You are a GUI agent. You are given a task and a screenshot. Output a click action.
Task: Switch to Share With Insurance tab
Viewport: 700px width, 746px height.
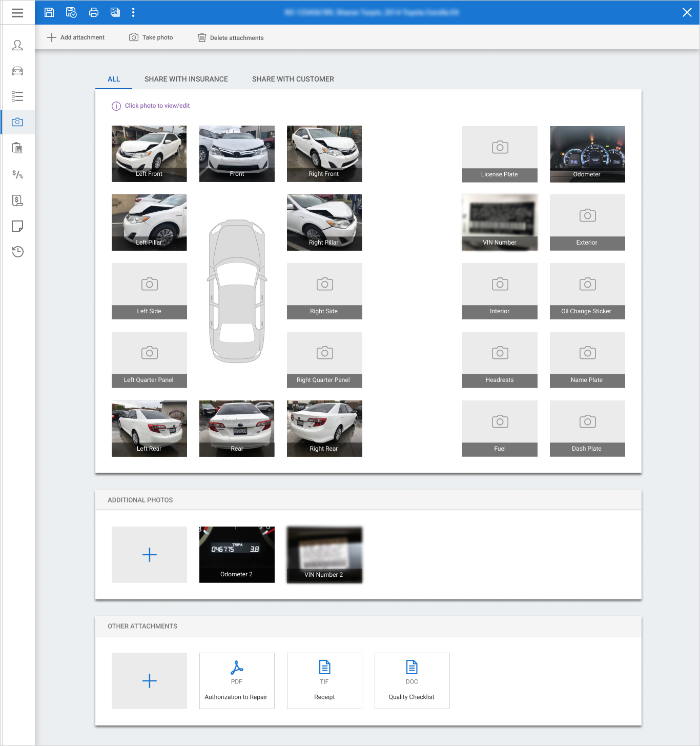click(x=186, y=79)
